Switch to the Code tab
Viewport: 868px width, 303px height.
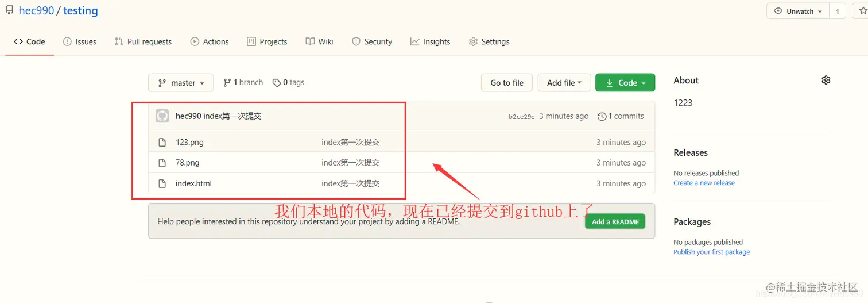pos(29,41)
